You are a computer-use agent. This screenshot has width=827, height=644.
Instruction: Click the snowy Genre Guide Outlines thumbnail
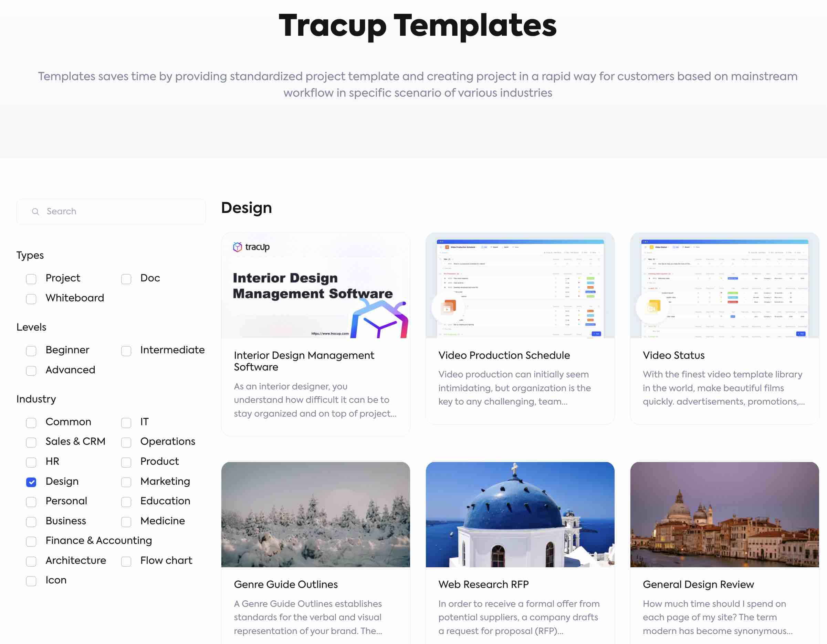pyautogui.click(x=315, y=514)
